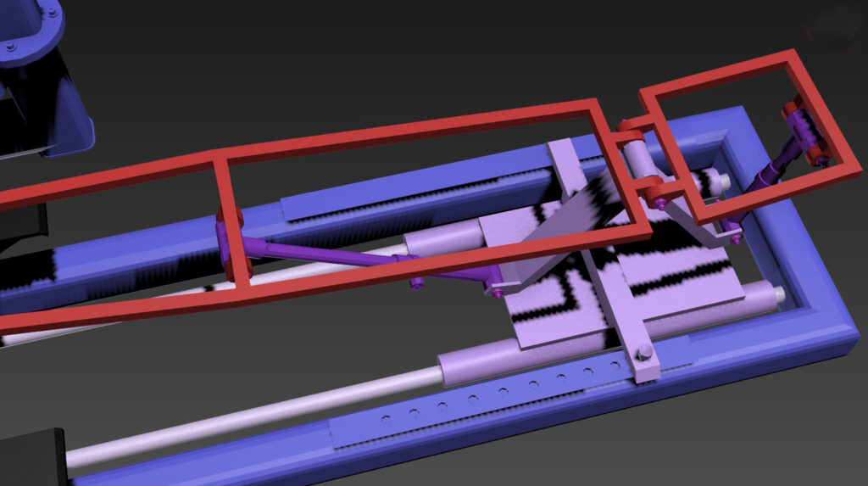Select the red hinge lugs joining the two frames
This screenshot has height=486, width=868.
point(630,130)
